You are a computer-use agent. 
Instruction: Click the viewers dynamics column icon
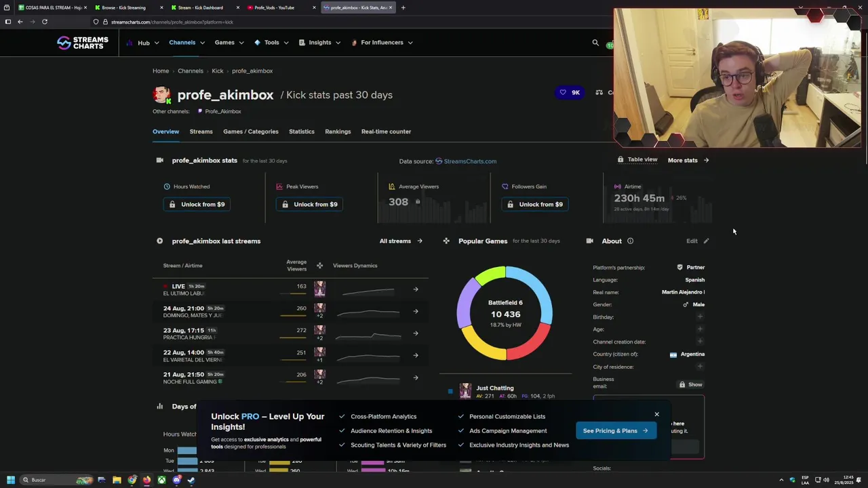tap(319, 266)
